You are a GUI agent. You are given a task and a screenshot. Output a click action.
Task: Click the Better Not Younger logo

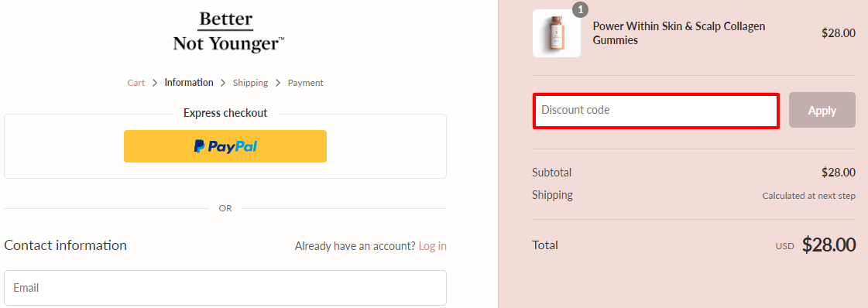(228, 31)
